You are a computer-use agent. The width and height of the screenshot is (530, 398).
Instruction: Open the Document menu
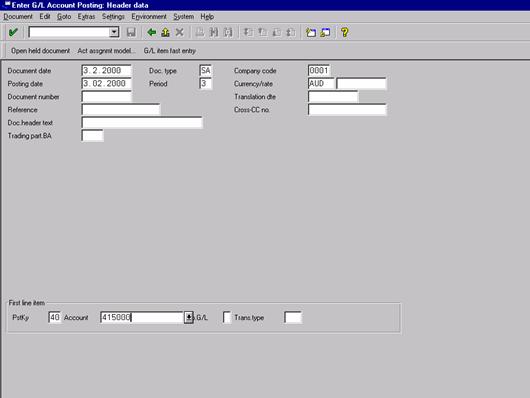tap(18, 17)
